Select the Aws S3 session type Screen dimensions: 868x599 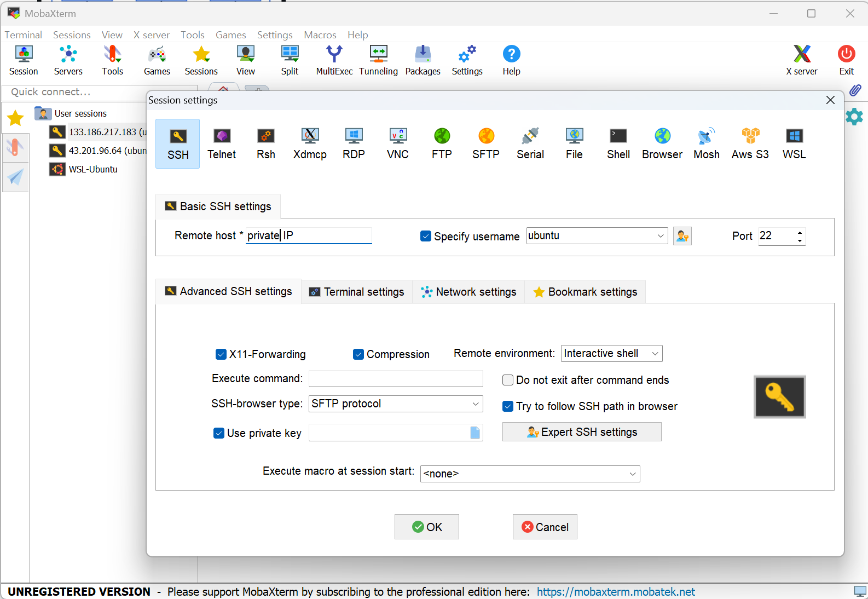750,143
